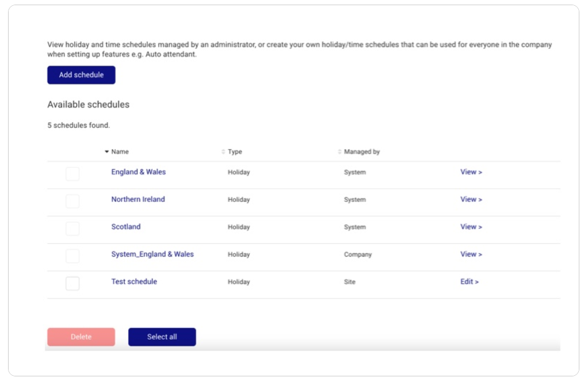Click the Managed by column header text
The width and height of the screenshot is (588, 385).
pos(362,151)
